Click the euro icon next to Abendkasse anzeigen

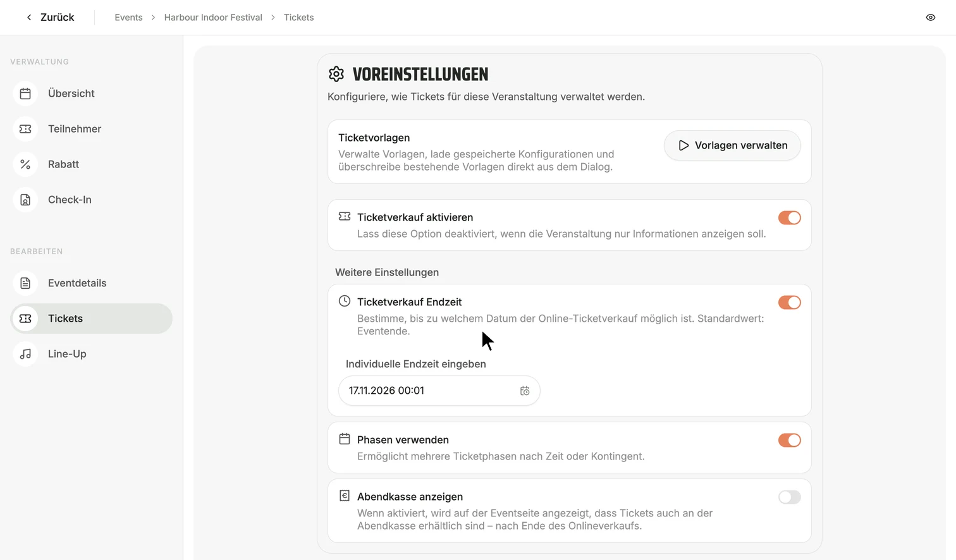pyautogui.click(x=345, y=496)
